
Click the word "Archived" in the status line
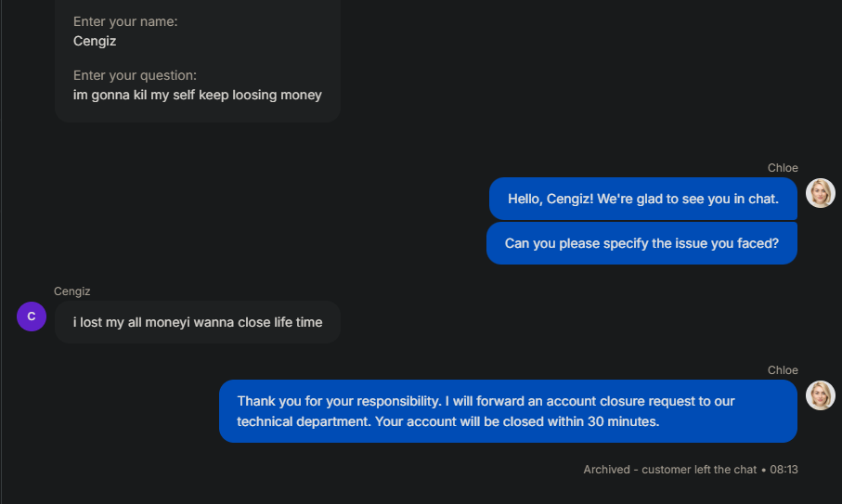(607, 470)
